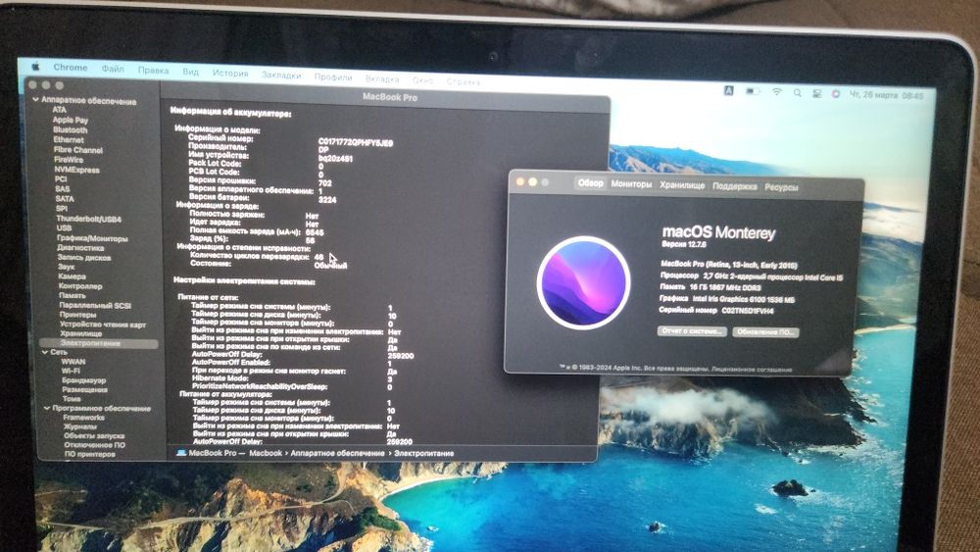This screenshot has width=980, height=552.
Task: Open the История menu
Action: tap(230, 74)
